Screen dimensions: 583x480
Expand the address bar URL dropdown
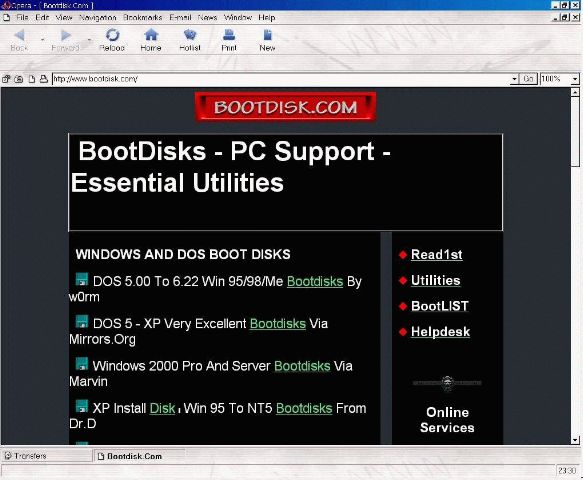coord(514,79)
